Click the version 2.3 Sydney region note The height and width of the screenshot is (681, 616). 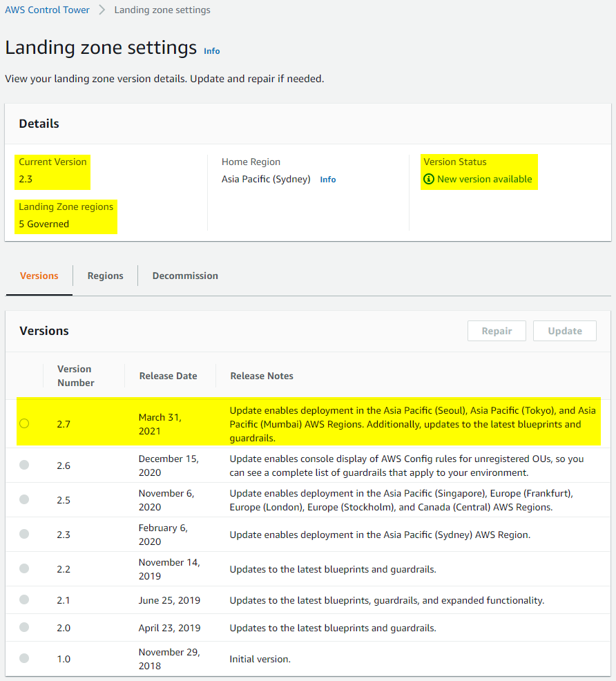coord(380,535)
